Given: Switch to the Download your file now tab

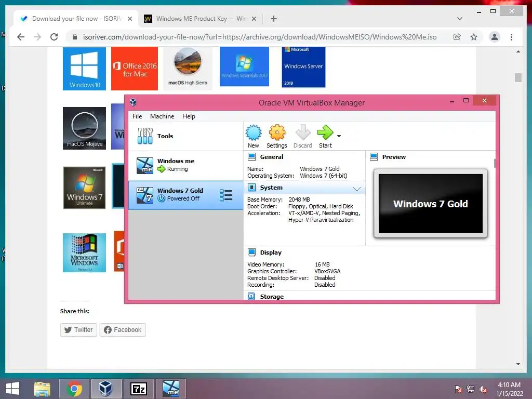Looking at the screenshot, I should click(x=76, y=19).
